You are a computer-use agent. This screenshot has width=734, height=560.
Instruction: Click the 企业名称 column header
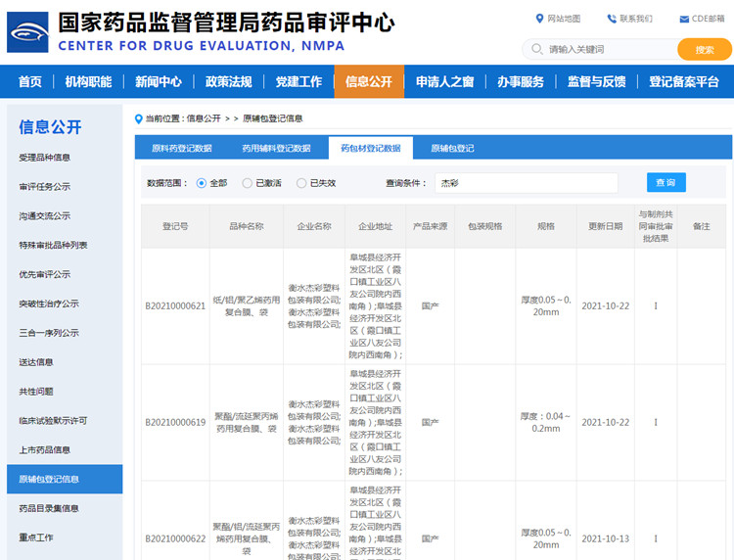click(x=314, y=226)
